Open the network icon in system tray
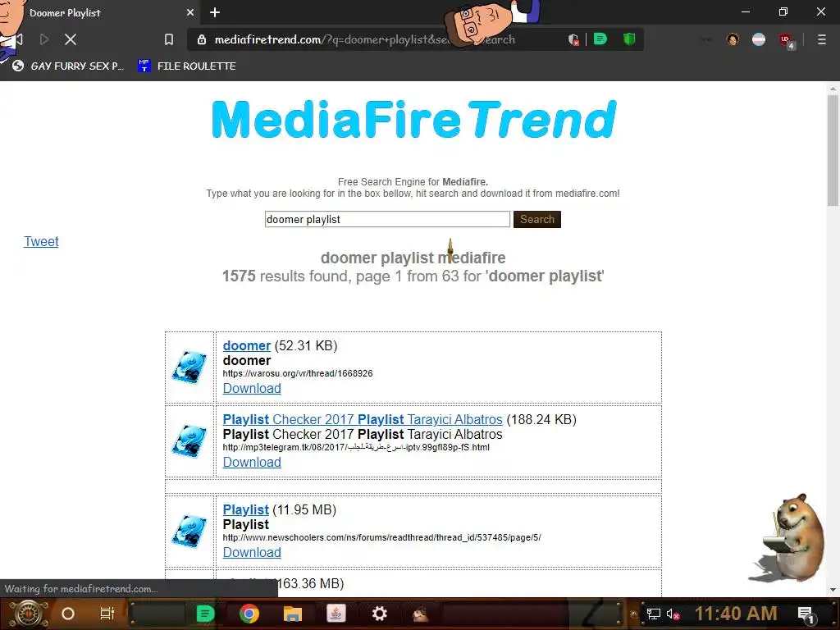Image resolution: width=840 pixels, height=630 pixels. (x=654, y=614)
